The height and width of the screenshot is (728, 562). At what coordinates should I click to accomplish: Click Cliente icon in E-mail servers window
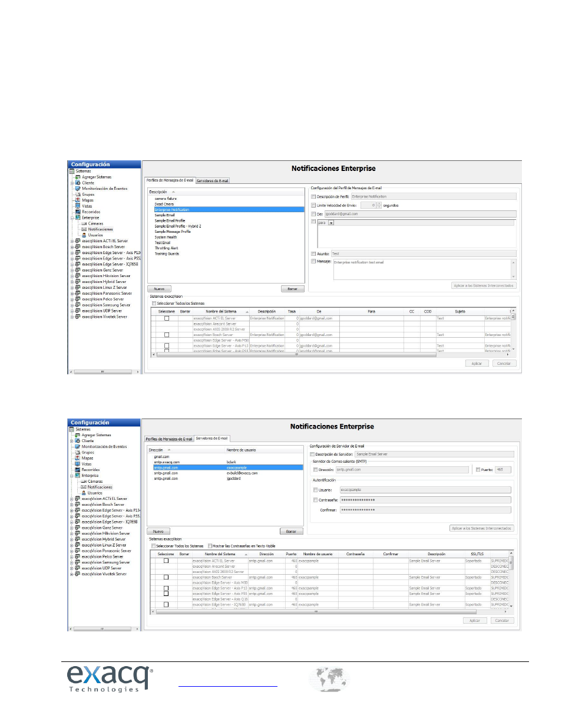(77, 441)
